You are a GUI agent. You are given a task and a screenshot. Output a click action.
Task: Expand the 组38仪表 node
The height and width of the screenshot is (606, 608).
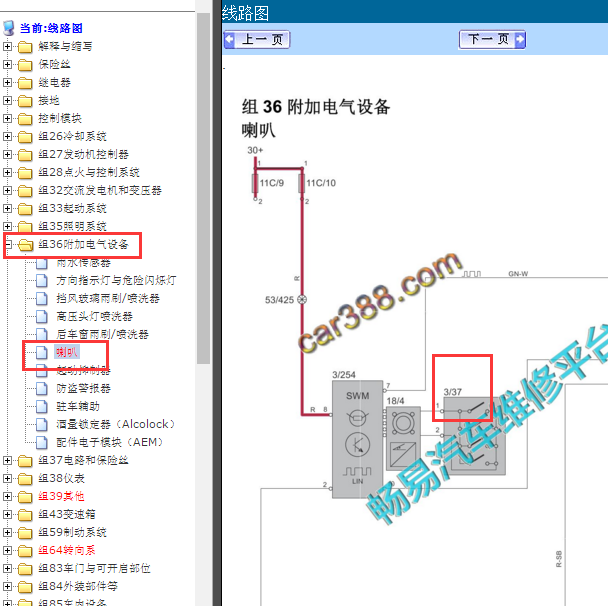(x=7, y=478)
